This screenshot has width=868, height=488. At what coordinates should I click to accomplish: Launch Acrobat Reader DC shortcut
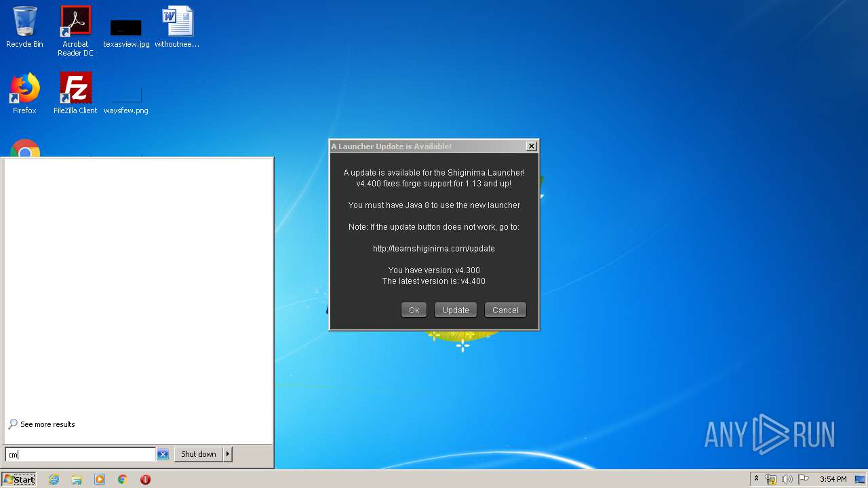75,31
